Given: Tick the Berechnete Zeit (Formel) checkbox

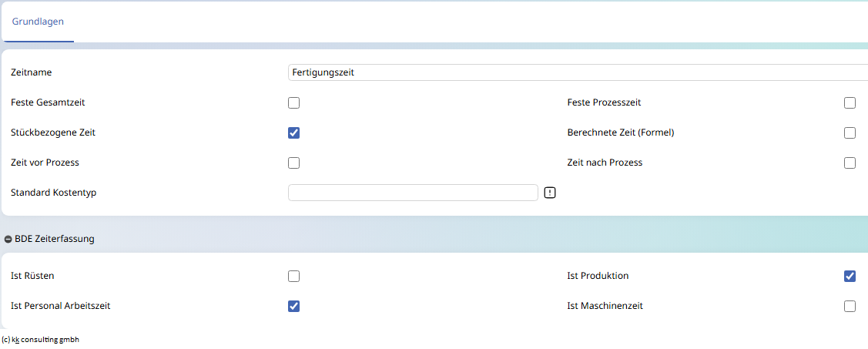Looking at the screenshot, I should click(850, 133).
